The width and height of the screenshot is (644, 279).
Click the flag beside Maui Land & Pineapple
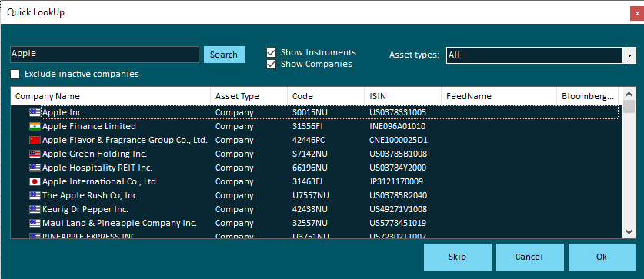point(35,224)
